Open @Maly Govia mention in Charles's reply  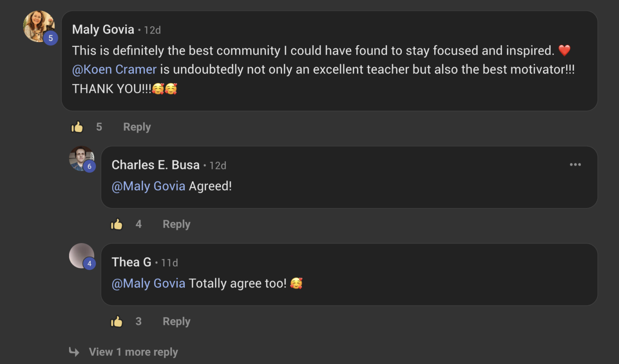(x=148, y=186)
